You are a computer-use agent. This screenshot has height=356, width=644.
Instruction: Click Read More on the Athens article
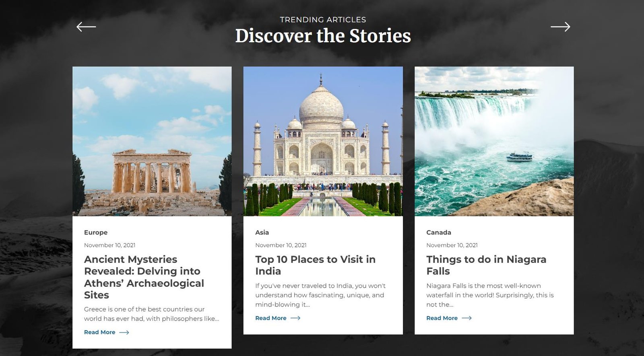pos(100,332)
